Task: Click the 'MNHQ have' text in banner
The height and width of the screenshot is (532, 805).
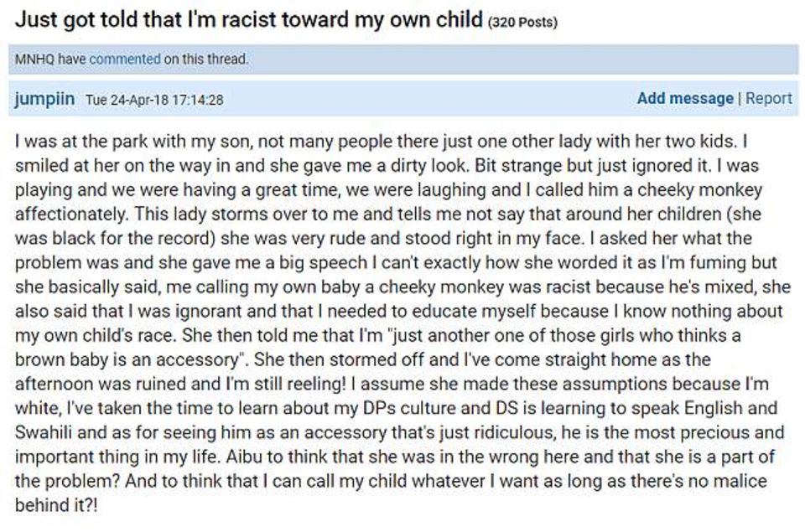Action: tap(50, 59)
